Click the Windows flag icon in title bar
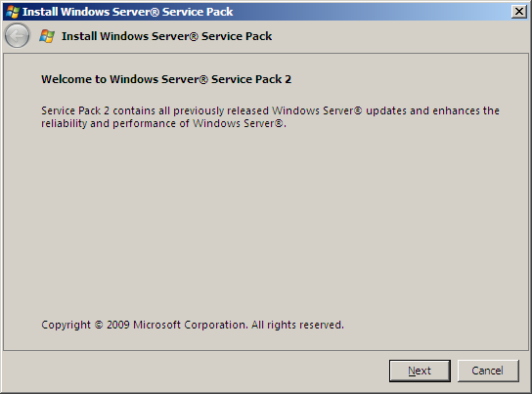Screen dimensions: 532x394 tap(13, 12)
